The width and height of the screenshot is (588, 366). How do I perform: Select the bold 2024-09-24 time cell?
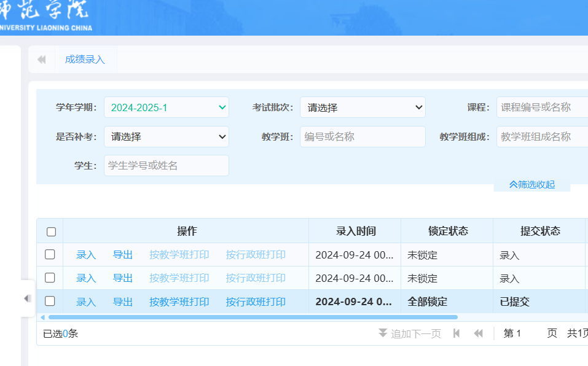coord(354,302)
